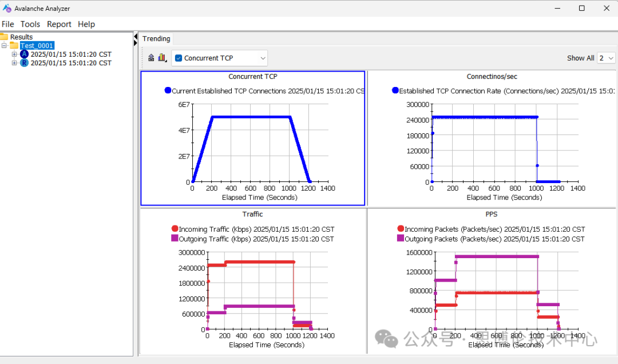
Task: Click the right arrow on panel splitter
Action: coord(136,42)
